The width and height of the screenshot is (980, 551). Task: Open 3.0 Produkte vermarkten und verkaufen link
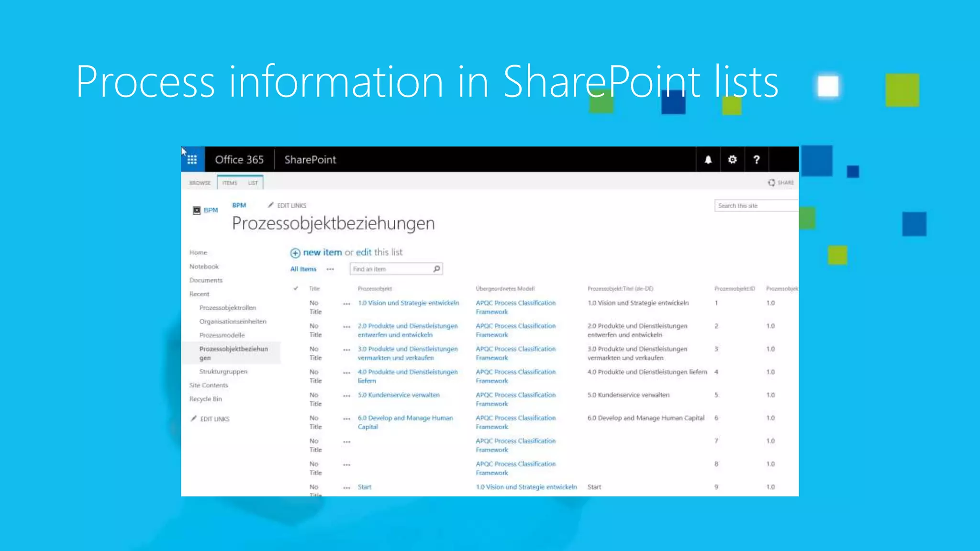tap(408, 353)
